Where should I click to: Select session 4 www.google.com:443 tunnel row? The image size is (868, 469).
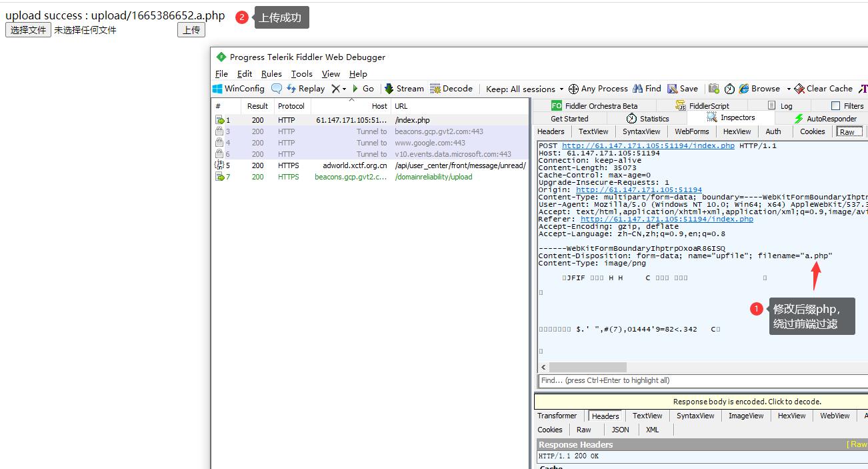tap(371, 143)
